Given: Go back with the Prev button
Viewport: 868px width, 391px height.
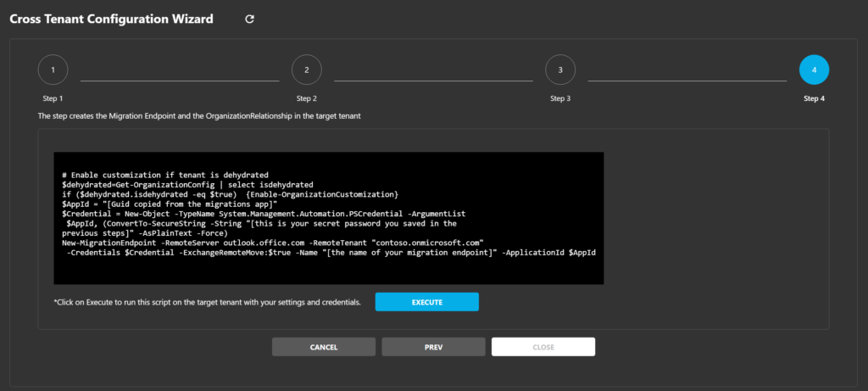Looking at the screenshot, I should 433,347.
